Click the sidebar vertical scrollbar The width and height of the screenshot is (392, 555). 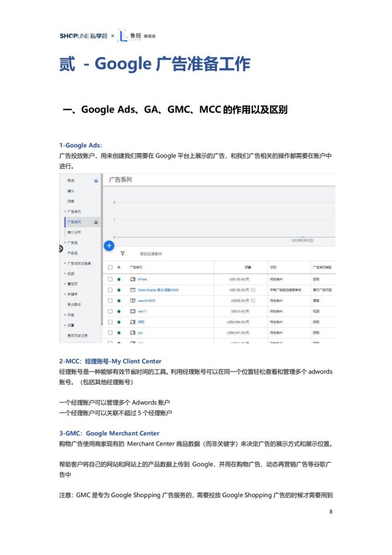(102, 249)
